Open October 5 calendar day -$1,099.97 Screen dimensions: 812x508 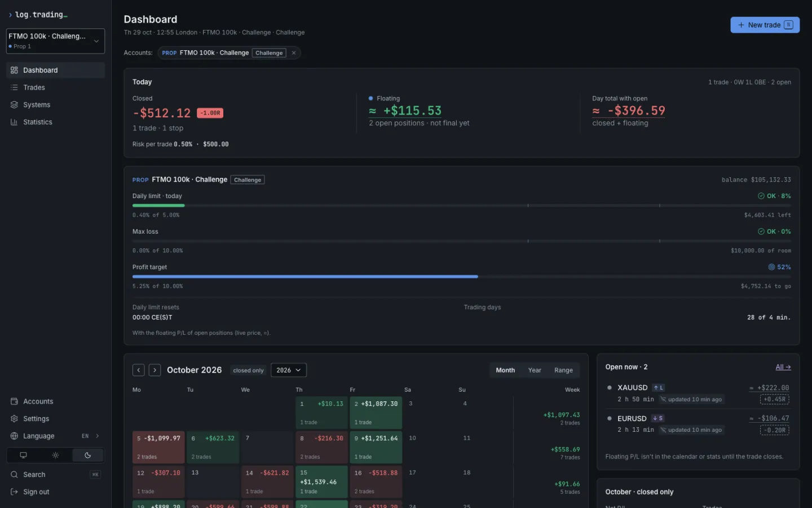tap(158, 447)
